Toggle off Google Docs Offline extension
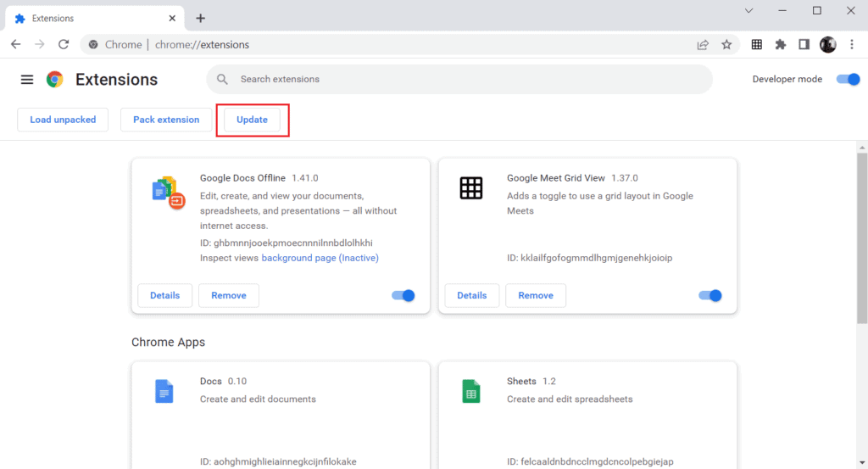The height and width of the screenshot is (469, 868). [403, 296]
